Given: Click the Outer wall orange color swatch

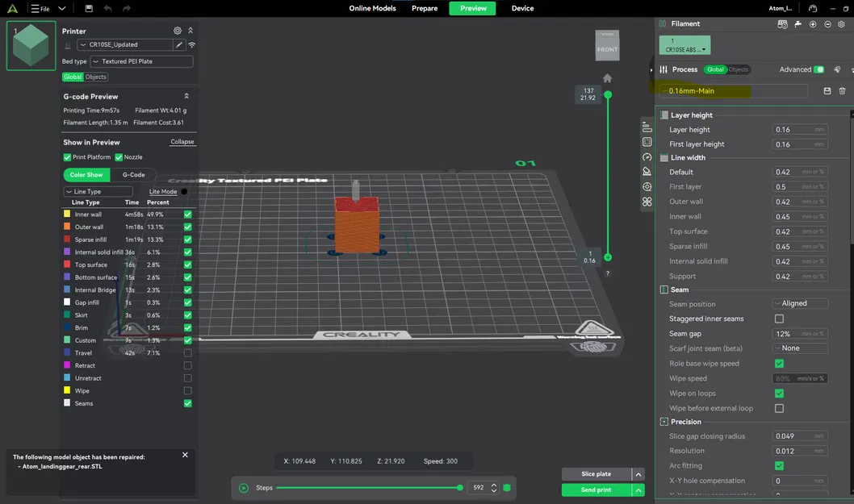Looking at the screenshot, I should (67, 227).
